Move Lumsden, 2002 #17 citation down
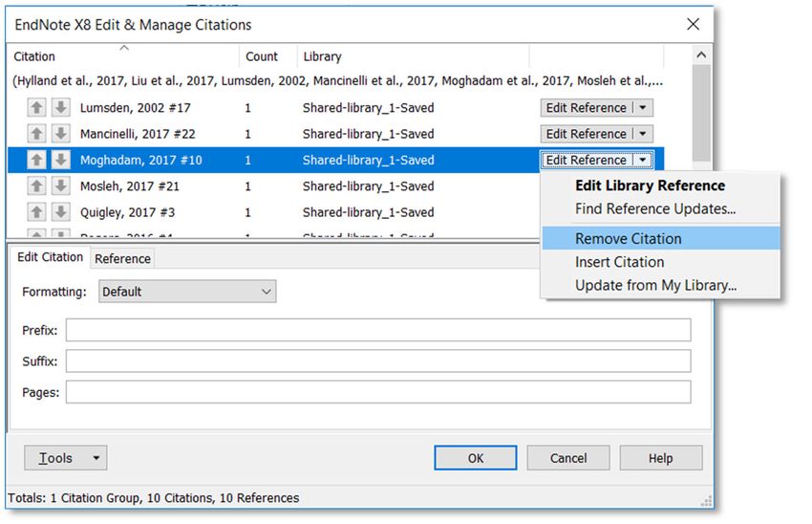Viewport: 812px width, 524px height. (60, 108)
